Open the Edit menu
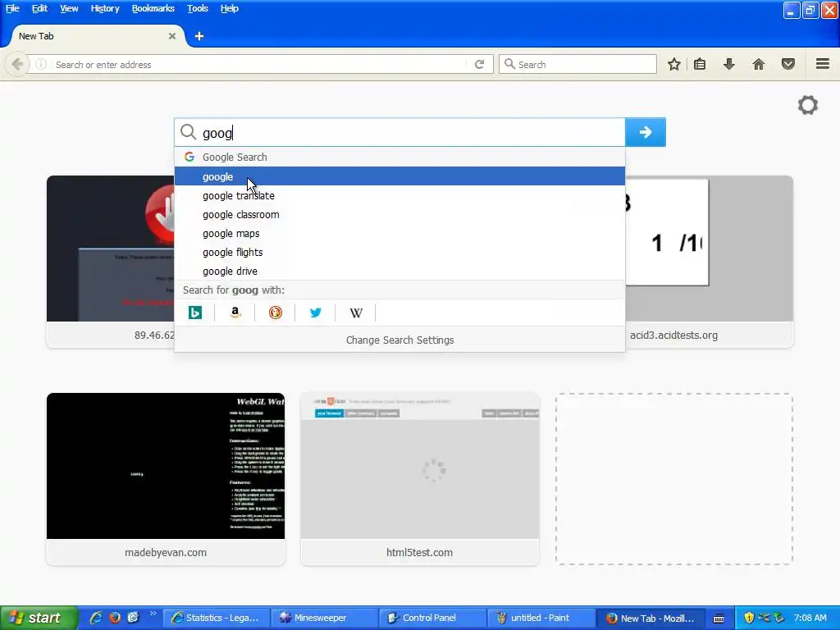The width and height of the screenshot is (840, 630). [x=39, y=8]
